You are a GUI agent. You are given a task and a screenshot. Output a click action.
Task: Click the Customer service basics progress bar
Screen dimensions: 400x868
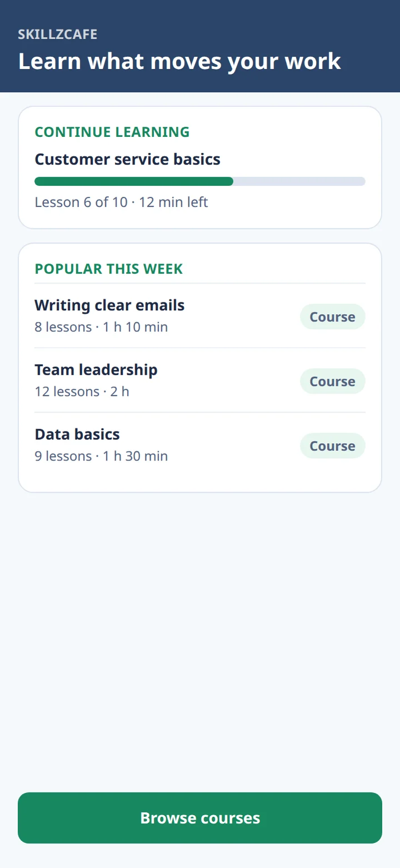tap(200, 181)
